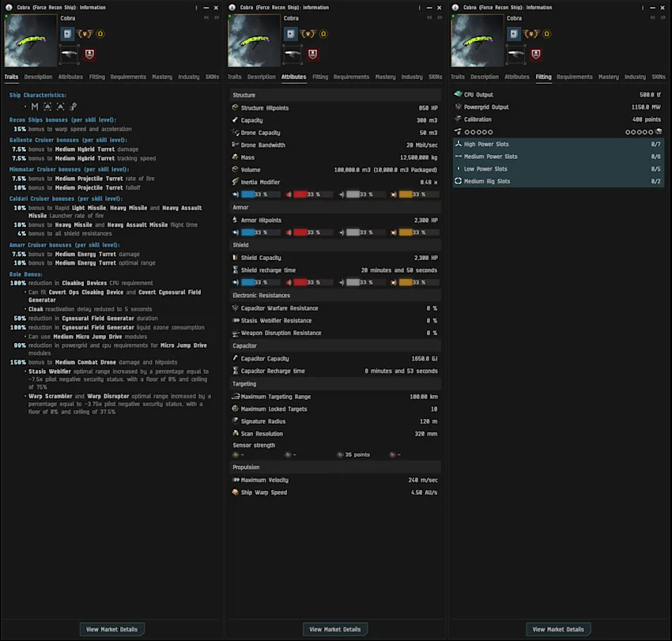672x641 pixels.
Task: Click the blue simulate icon in middle window
Action: point(291,34)
